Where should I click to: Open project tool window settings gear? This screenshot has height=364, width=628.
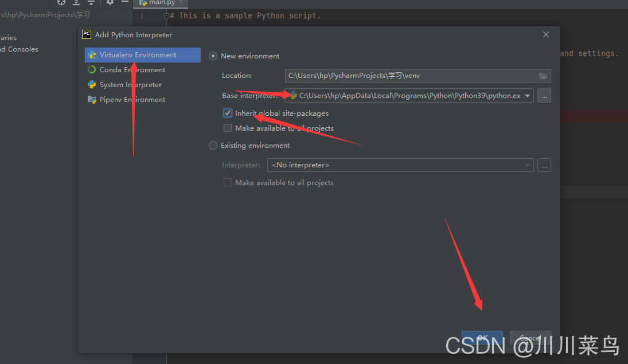point(110,2)
